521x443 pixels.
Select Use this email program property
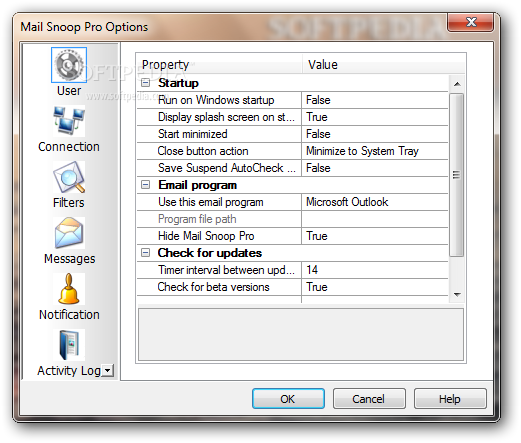coord(219,202)
